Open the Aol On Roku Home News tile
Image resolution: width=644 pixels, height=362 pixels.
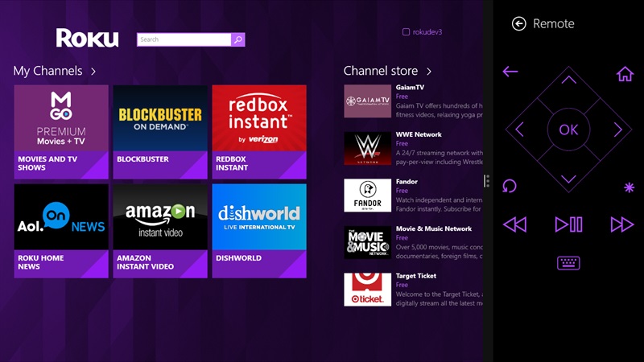click(61, 231)
